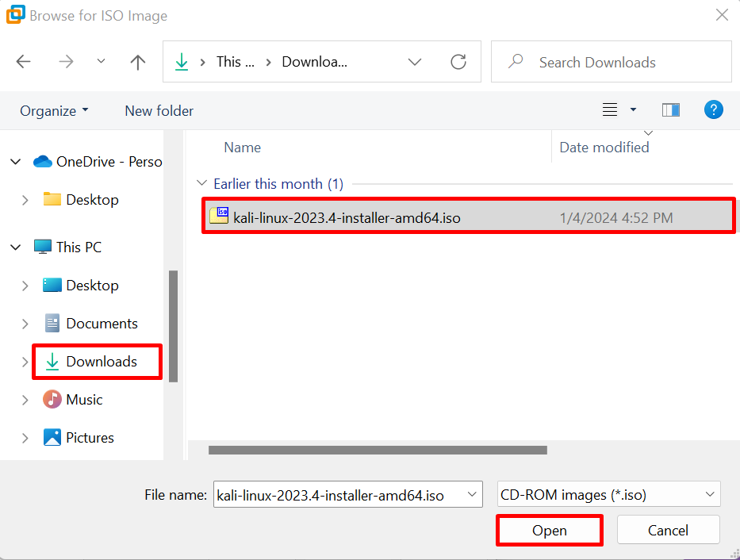The image size is (740, 560).
Task: Expand the Documents tree node
Action: coord(25,324)
